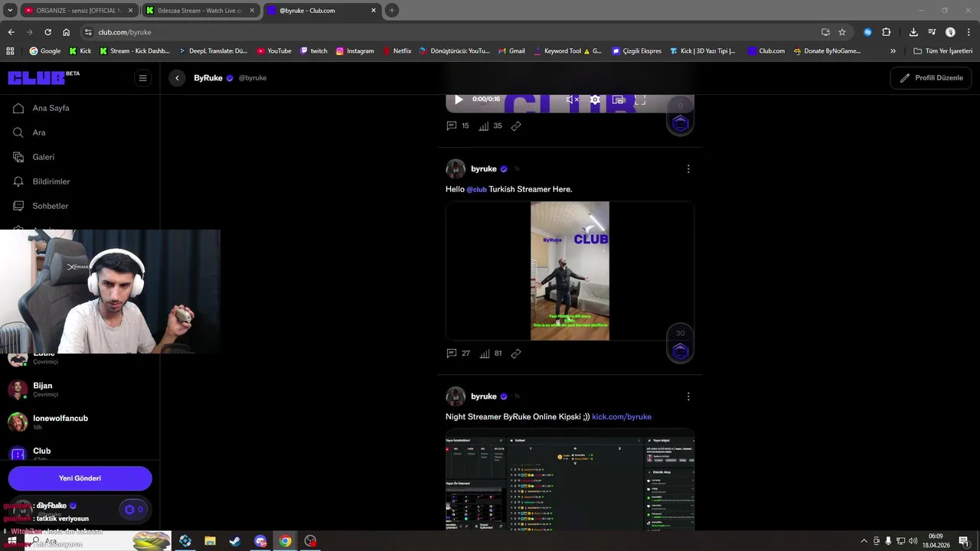Open the video player settings gear
980x551 pixels.
(x=595, y=99)
